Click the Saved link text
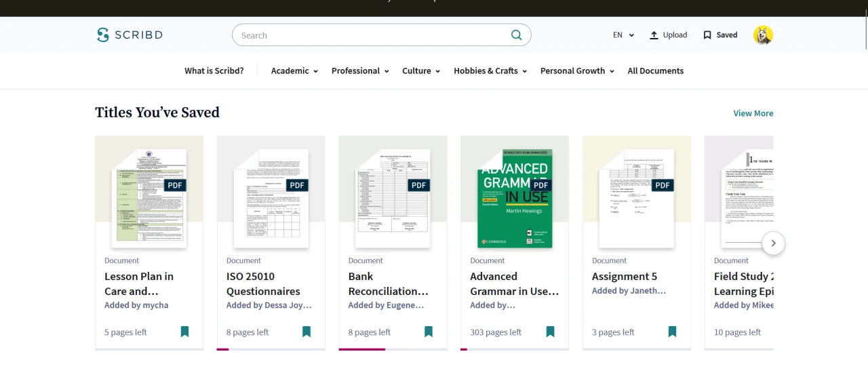This screenshot has height=375, width=868. pos(727,35)
